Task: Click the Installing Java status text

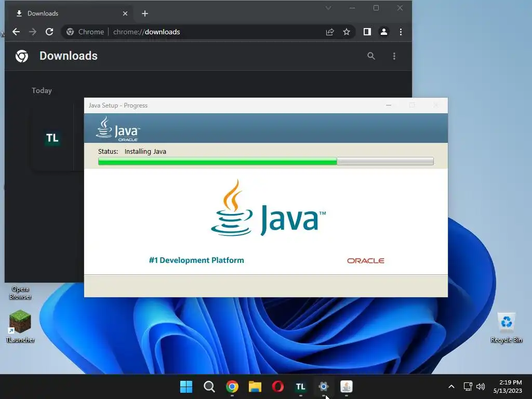Action: [145, 152]
